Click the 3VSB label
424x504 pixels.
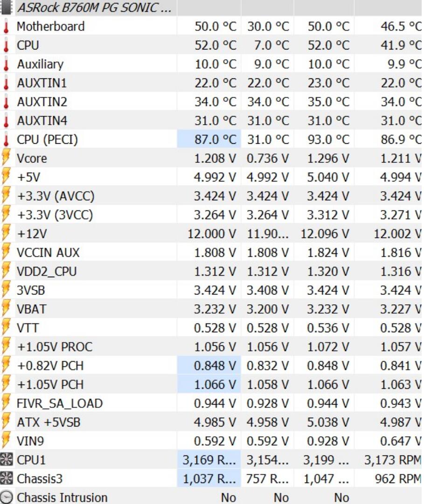31,290
